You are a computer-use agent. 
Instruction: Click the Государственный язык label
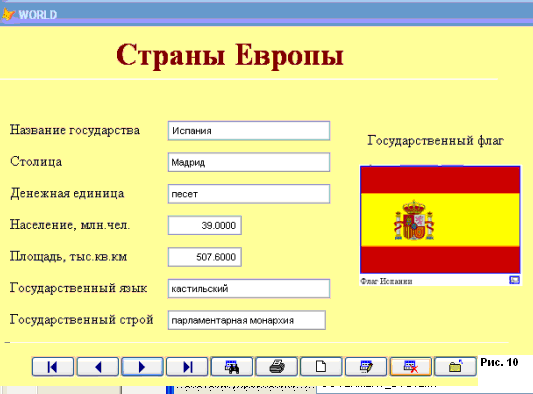(x=79, y=288)
